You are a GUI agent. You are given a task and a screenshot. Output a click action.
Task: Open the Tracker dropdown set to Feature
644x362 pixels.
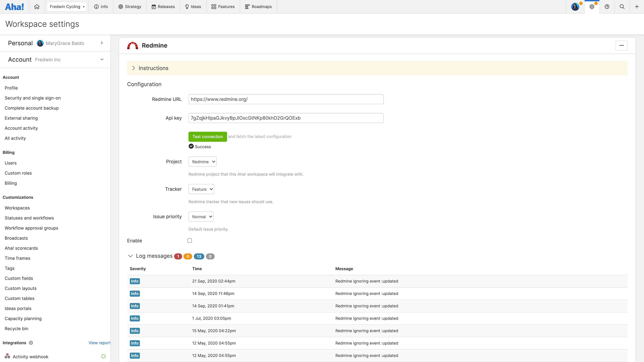(x=201, y=189)
